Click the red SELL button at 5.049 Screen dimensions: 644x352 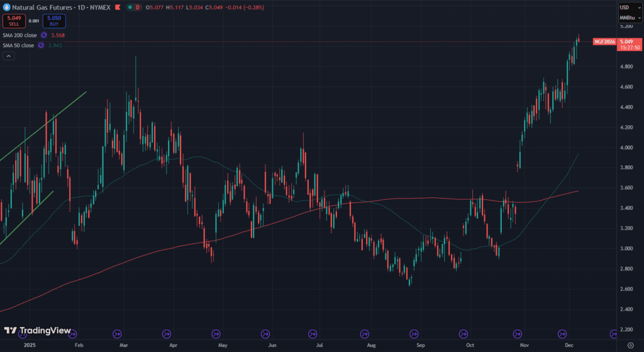click(13, 21)
